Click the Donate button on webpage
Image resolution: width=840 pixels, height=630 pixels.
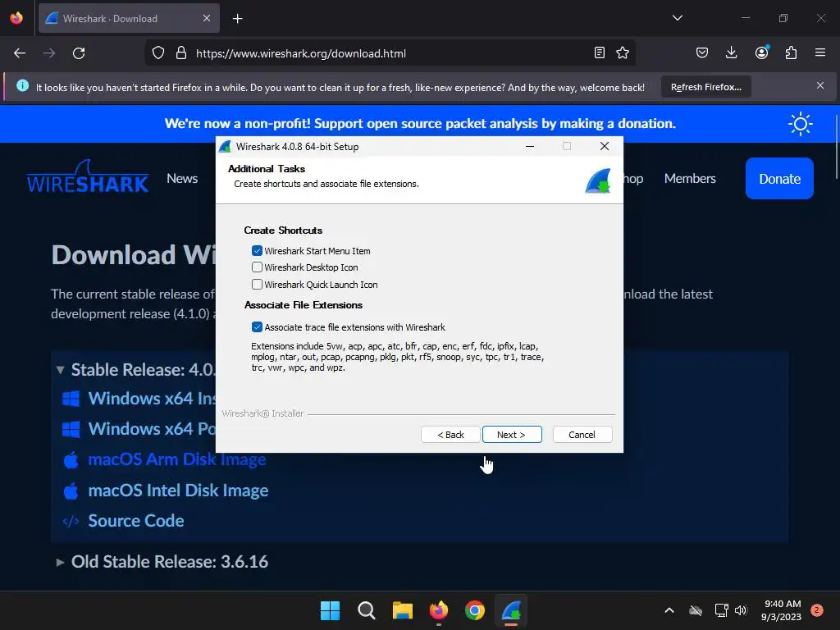click(779, 178)
